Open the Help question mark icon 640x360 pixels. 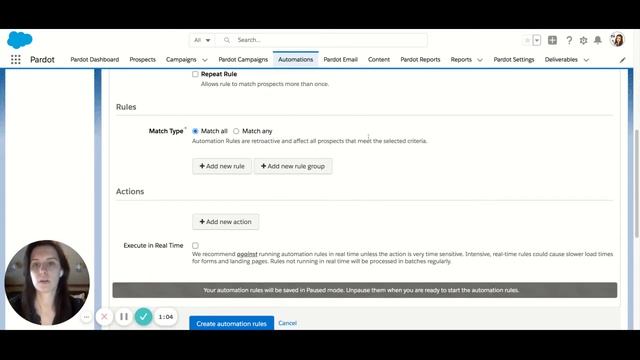click(x=569, y=40)
